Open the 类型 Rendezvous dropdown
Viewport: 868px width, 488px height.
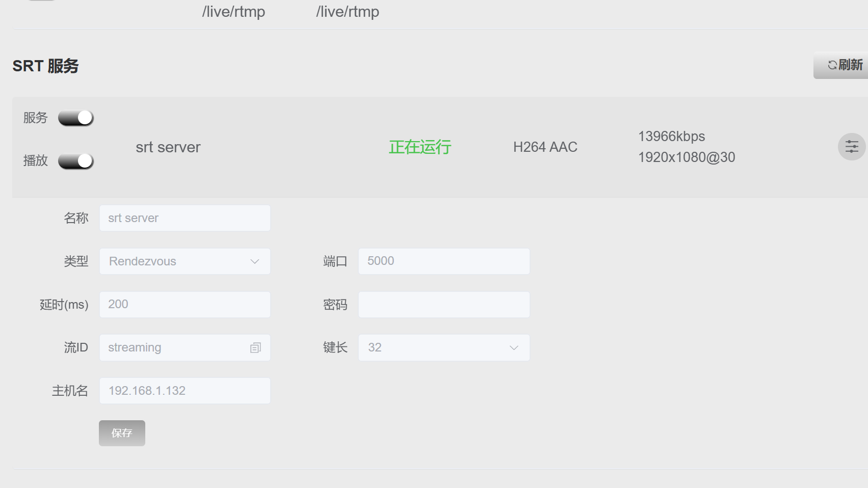(185, 261)
